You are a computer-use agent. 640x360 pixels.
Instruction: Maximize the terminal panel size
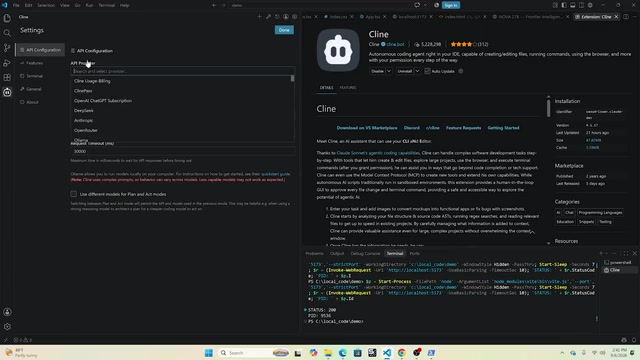point(626,253)
